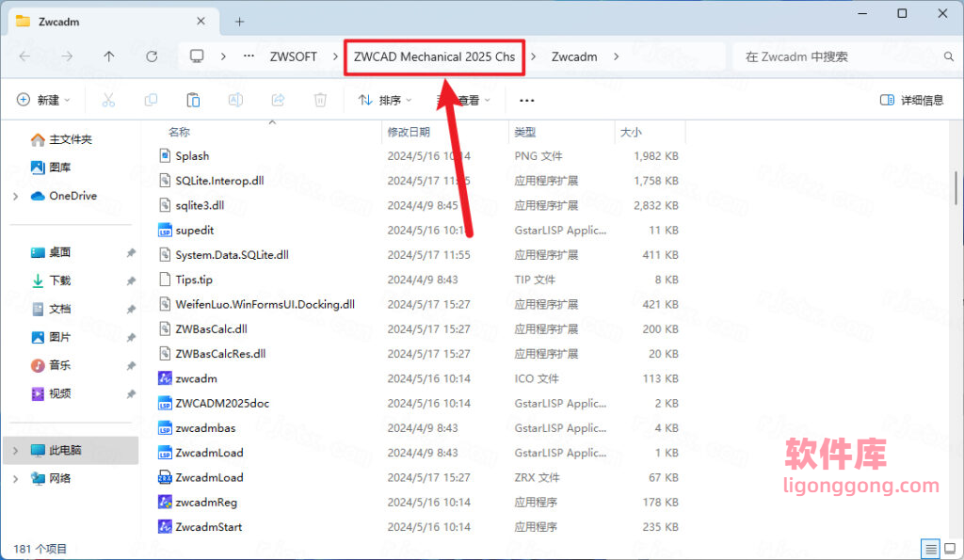This screenshot has width=964, height=560.
Task: Show hidden breadcrumb path via ellipsis
Action: tap(249, 56)
